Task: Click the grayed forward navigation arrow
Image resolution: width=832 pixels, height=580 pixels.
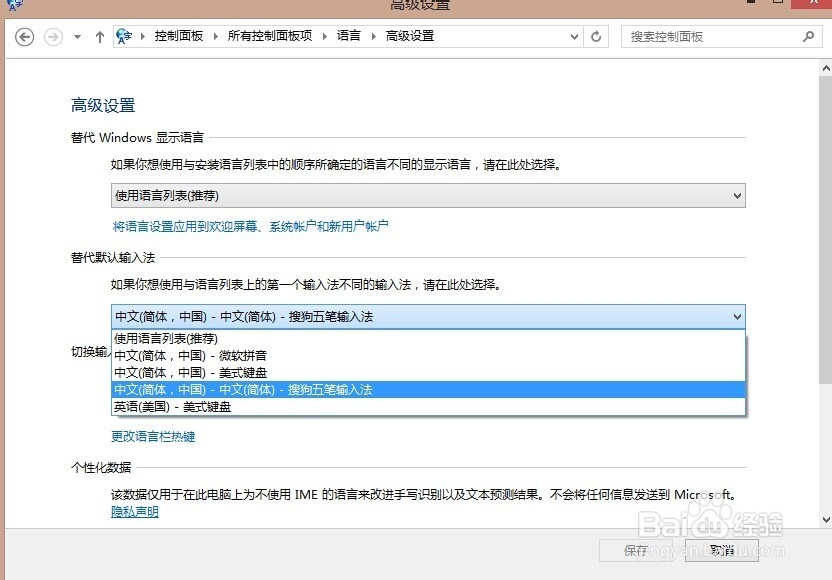Action: 52,36
